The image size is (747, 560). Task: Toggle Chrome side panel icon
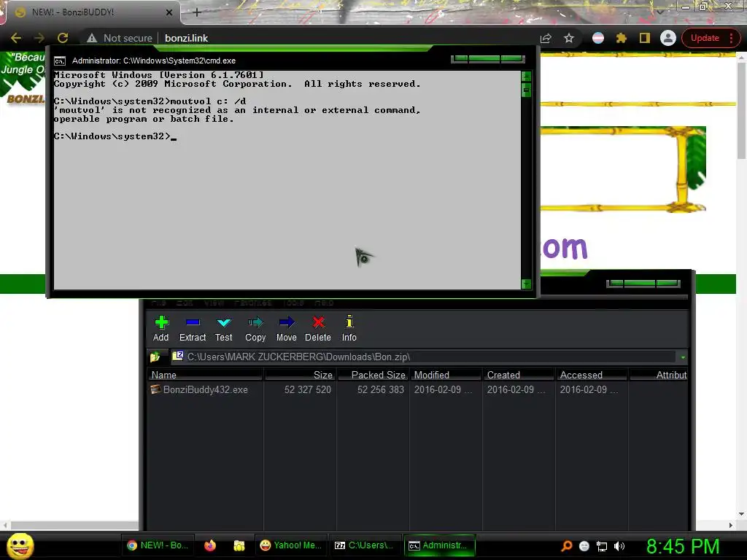click(x=645, y=38)
